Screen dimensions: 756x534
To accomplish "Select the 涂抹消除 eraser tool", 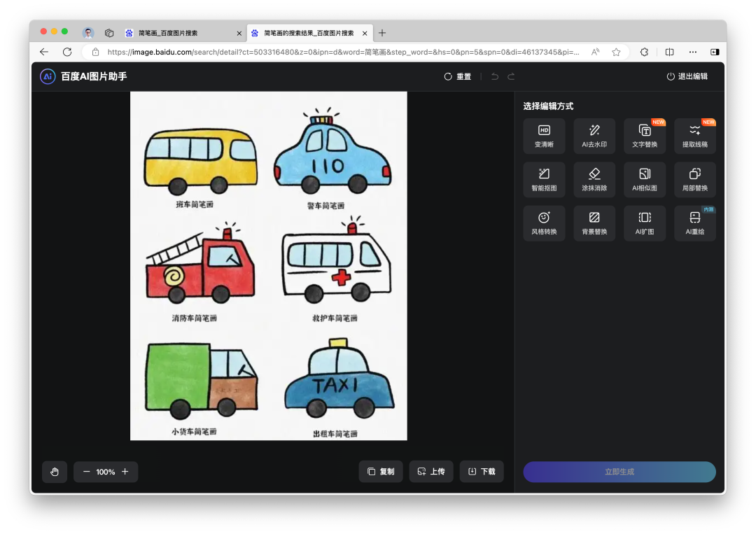I will [x=594, y=180].
